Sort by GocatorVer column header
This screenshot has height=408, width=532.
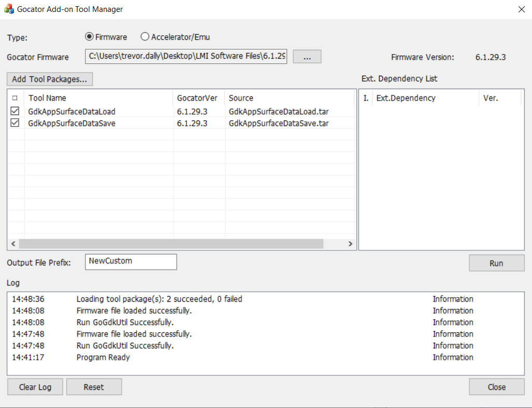(199, 98)
